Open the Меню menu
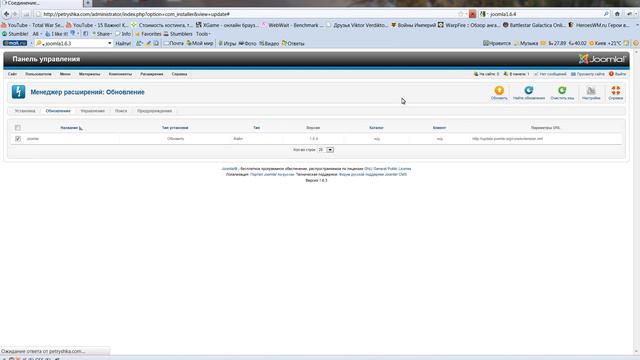The image size is (640, 360). (x=65, y=74)
